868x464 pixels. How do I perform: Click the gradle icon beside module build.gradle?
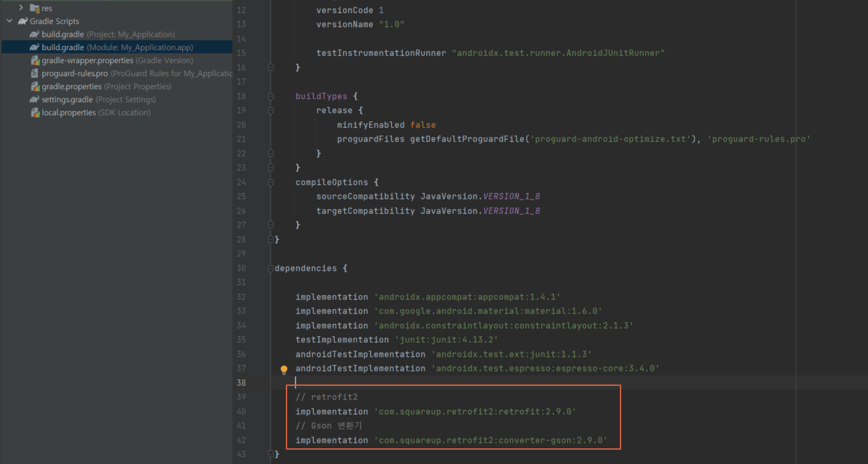[x=35, y=47]
